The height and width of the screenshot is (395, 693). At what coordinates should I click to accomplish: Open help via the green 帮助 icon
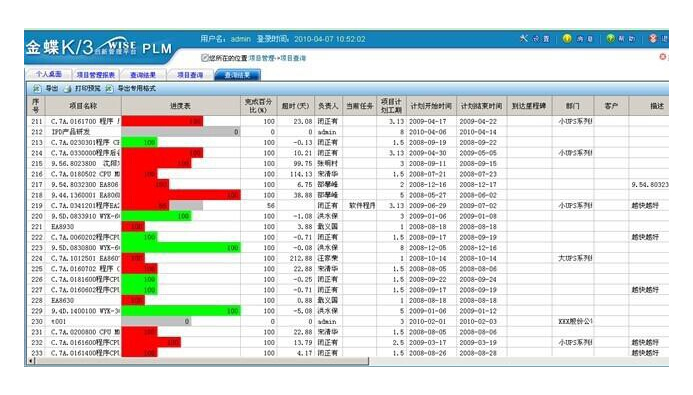(610, 39)
